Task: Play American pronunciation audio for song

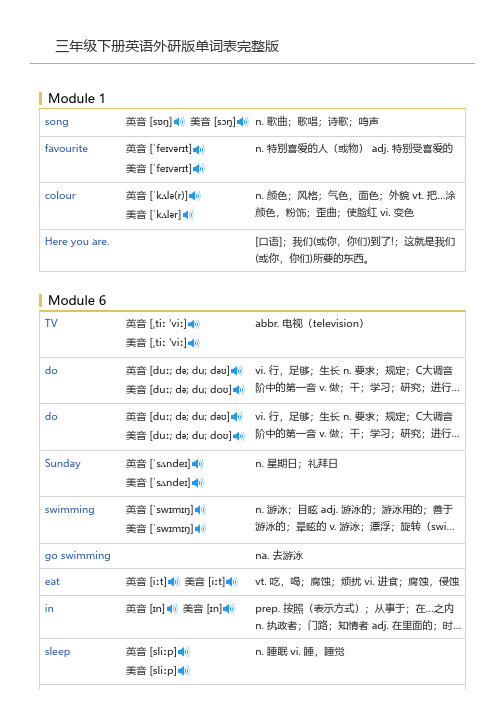Action: tap(243, 121)
